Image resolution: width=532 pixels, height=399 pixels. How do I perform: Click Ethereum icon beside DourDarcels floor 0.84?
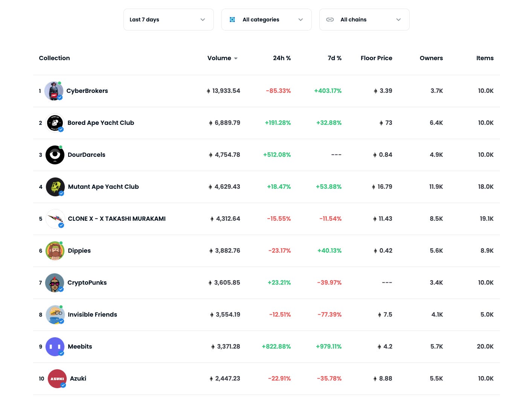click(x=375, y=155)
